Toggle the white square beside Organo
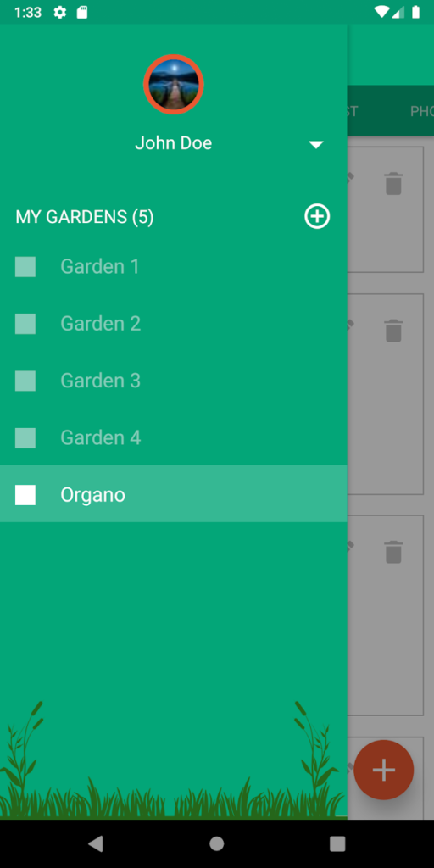434x868 pixels. tap(25, 495)
